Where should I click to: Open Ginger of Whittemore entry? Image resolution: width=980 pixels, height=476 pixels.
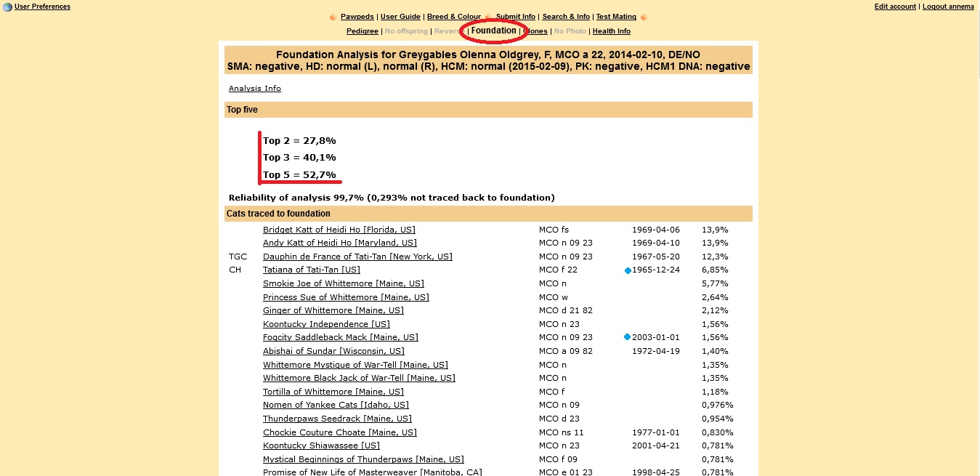tap(333, 310)
